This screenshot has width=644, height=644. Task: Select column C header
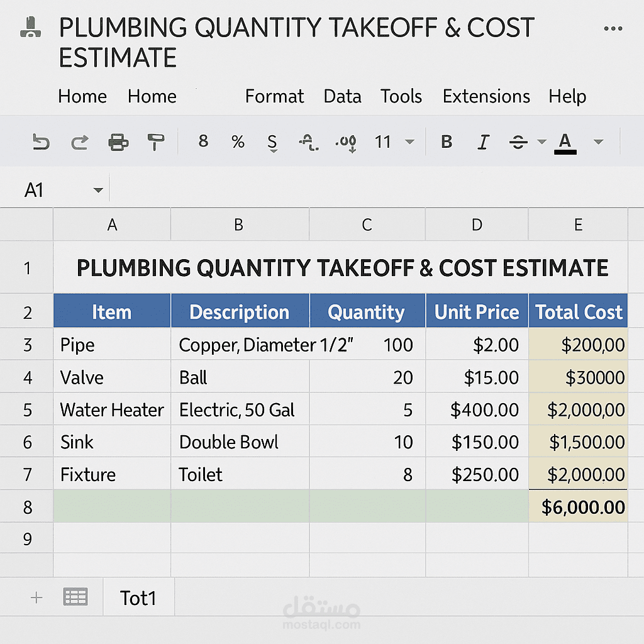click(x=367, y=225)
